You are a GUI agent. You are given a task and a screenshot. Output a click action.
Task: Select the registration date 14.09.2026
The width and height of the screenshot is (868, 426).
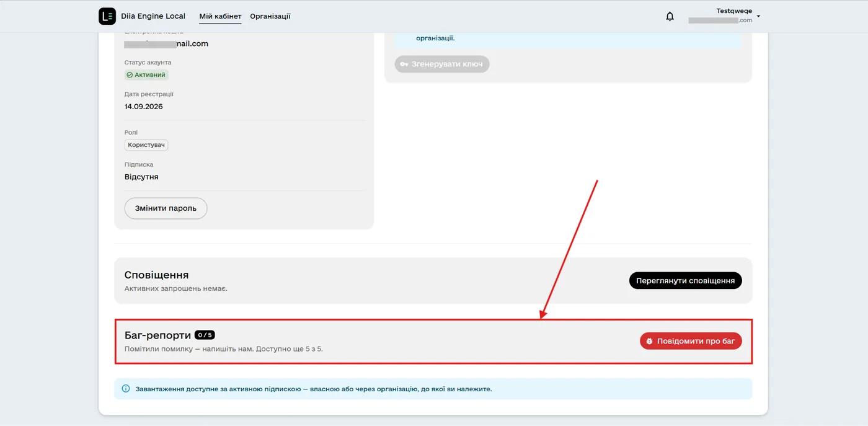pyautogui.click(x=144, y=107)
